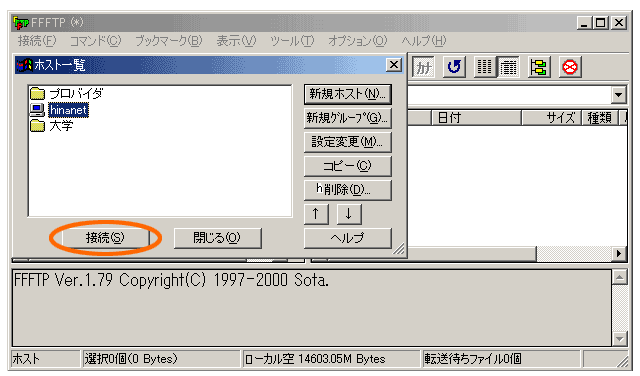The width and height of the screenshot is (640, 376).
Task: Toggle the kana conversion (かな) toolbar icon
Action: [423, 67]
